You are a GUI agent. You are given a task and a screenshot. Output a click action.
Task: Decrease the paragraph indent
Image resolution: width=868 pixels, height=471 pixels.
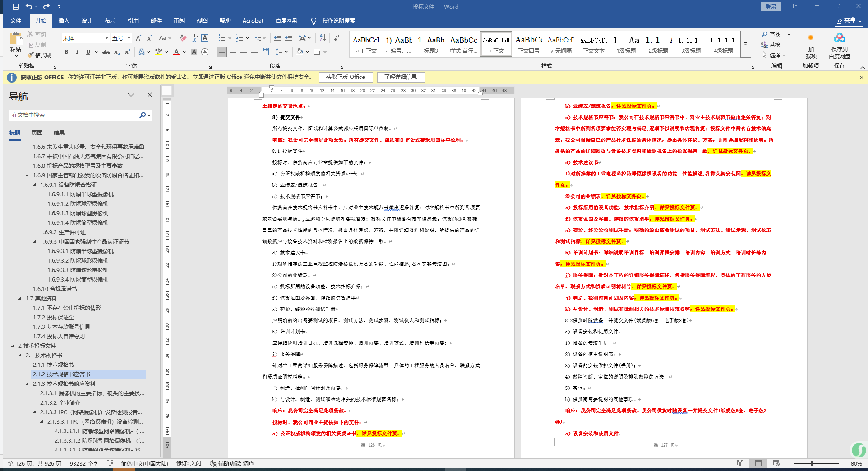[277, 38]
